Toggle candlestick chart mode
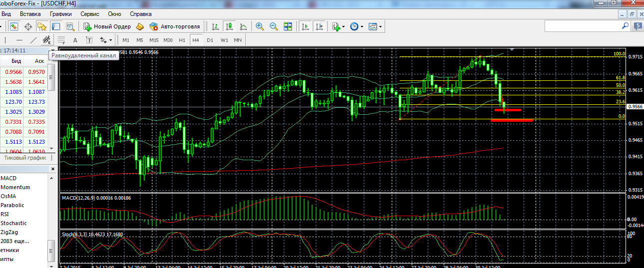The height and width of the screenshot is (268, 644). click(229, 26)
